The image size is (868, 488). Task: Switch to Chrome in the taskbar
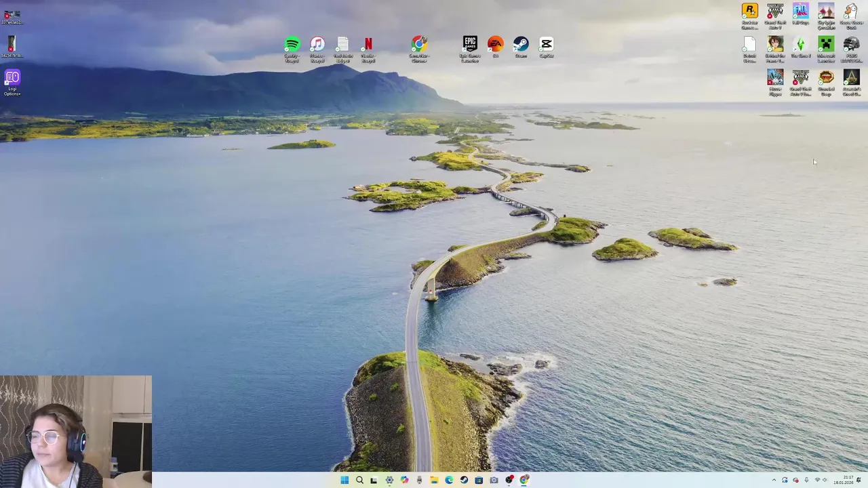click(x=524, y=480)
